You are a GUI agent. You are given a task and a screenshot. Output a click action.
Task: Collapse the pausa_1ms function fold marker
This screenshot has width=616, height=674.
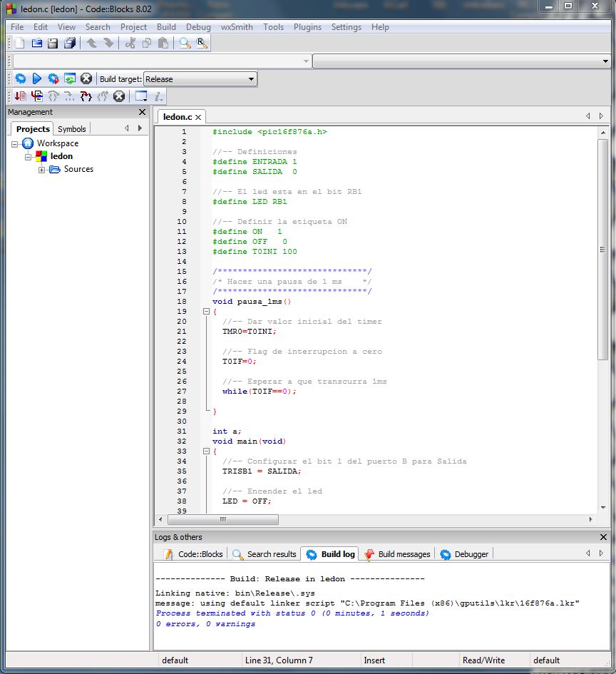pos(206,312)
